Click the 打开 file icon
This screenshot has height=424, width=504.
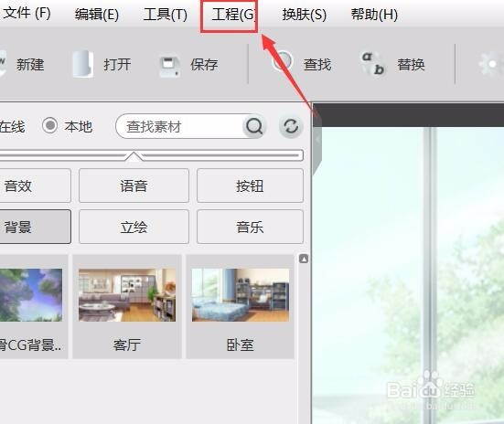coord(83,64)
